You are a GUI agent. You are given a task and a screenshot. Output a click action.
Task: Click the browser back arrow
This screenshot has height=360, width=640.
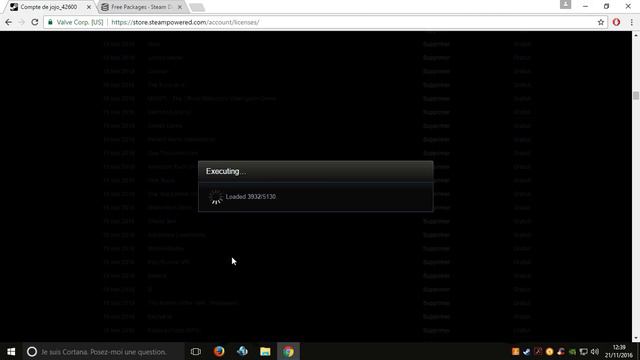[9, 22]
